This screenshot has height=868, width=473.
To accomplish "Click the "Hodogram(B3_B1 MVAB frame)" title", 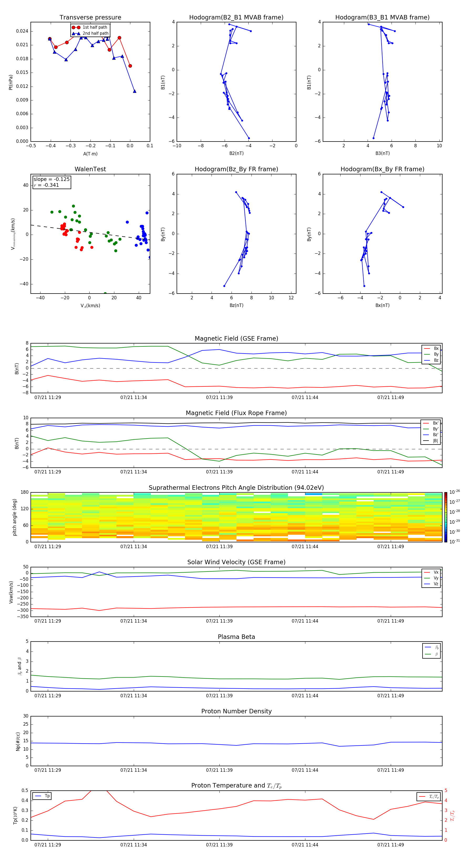I will point(382,17).
